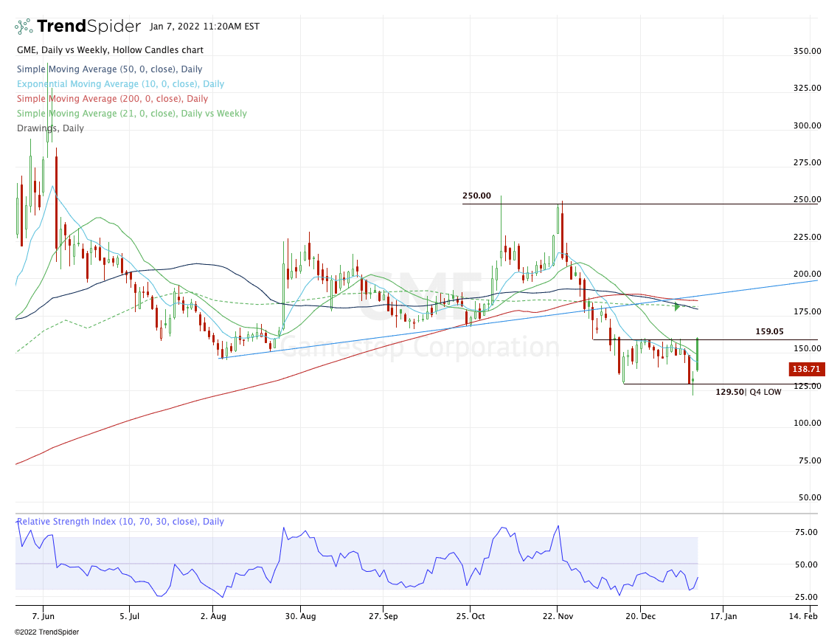Click the Simple Moving Average (50) legend entry
Viewport: 840px width, 639px height.
[x=109, y=69]
